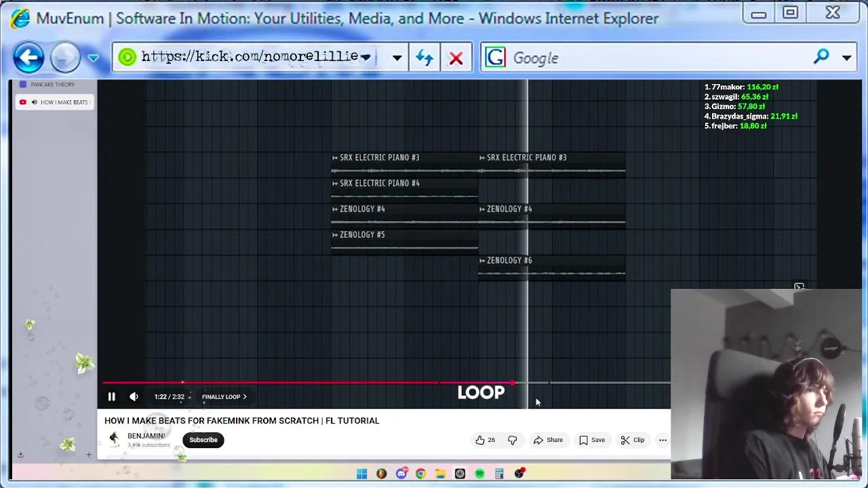Add a new tab with plus icon
Viewport: 868px width, 488px height.
pos(88,455)
